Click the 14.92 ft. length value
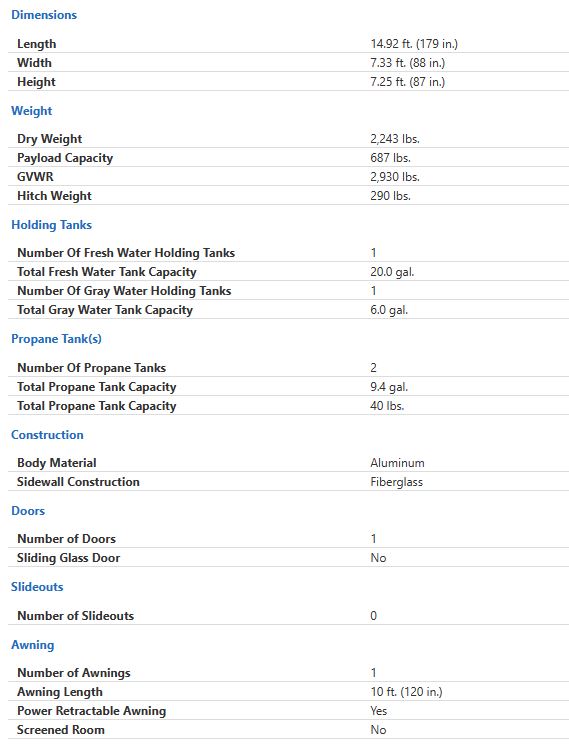This screenshot has width=569, height=745. (x=414, y=44)
